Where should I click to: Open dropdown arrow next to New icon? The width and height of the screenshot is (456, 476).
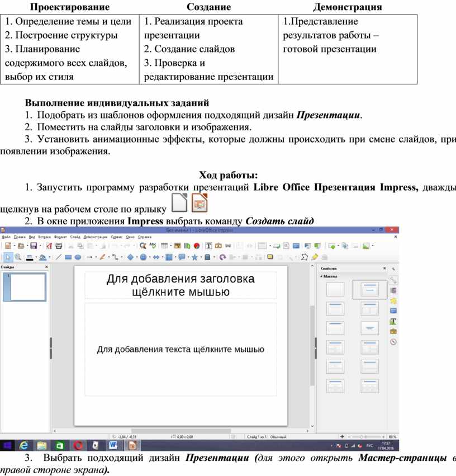click(x=15, y=246)
